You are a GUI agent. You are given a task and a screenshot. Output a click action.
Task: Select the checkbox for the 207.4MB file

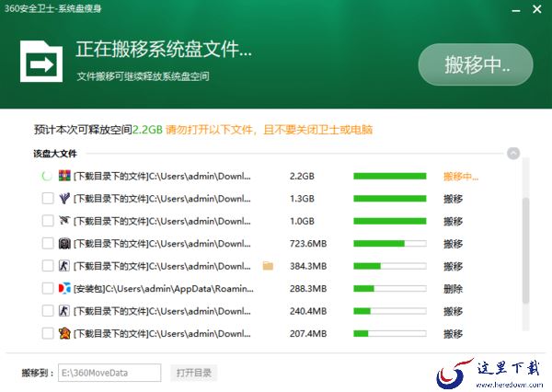(x=48, y=333)
